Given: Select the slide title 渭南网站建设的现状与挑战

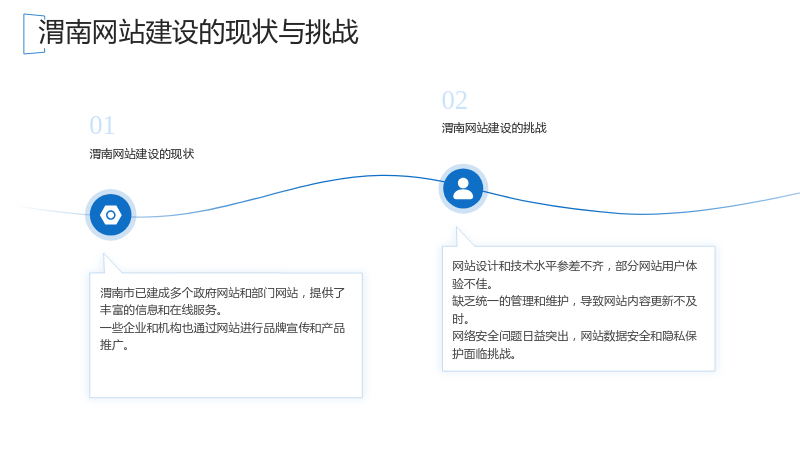Looking at the screenshot, I should 198,32.
